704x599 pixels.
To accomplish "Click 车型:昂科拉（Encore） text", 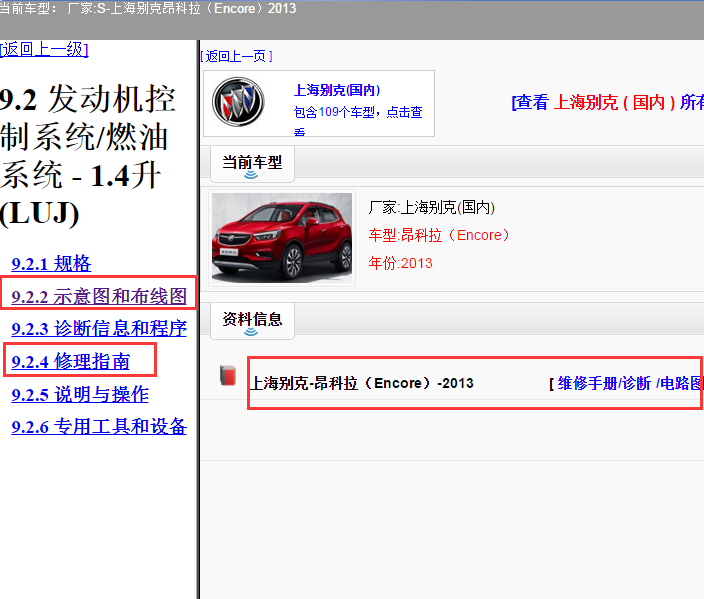I will tap(439, 235).
